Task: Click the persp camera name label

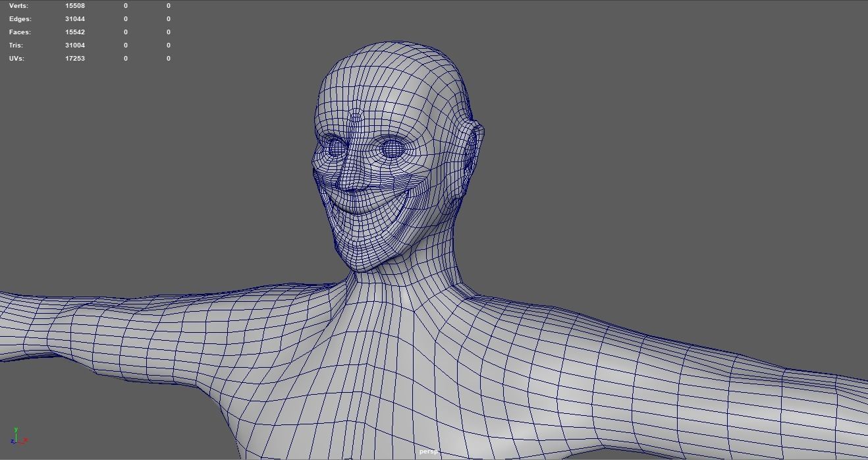Action: (428, 452)
